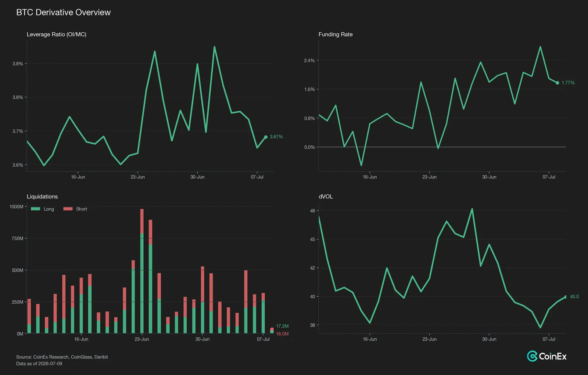The image size is (588, 375).
Task: Click 07-Jul tick on the dVOL chart
Action: (x=549, y=339)
